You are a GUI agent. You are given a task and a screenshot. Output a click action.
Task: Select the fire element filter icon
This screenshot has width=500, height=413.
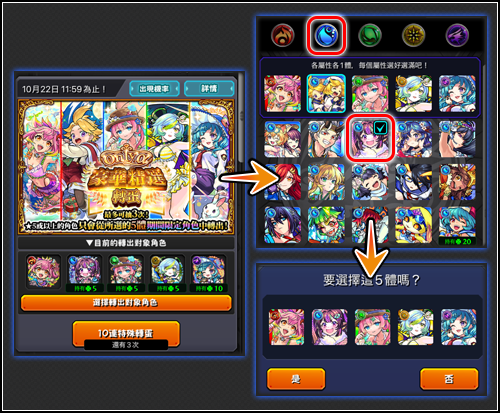(283, 35)
